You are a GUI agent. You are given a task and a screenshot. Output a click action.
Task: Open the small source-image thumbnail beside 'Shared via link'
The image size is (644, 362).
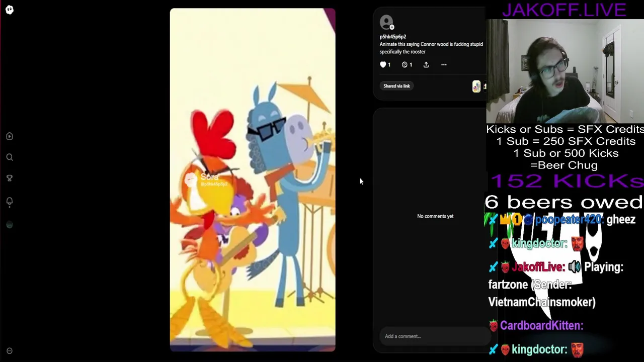tap(476, 86)
